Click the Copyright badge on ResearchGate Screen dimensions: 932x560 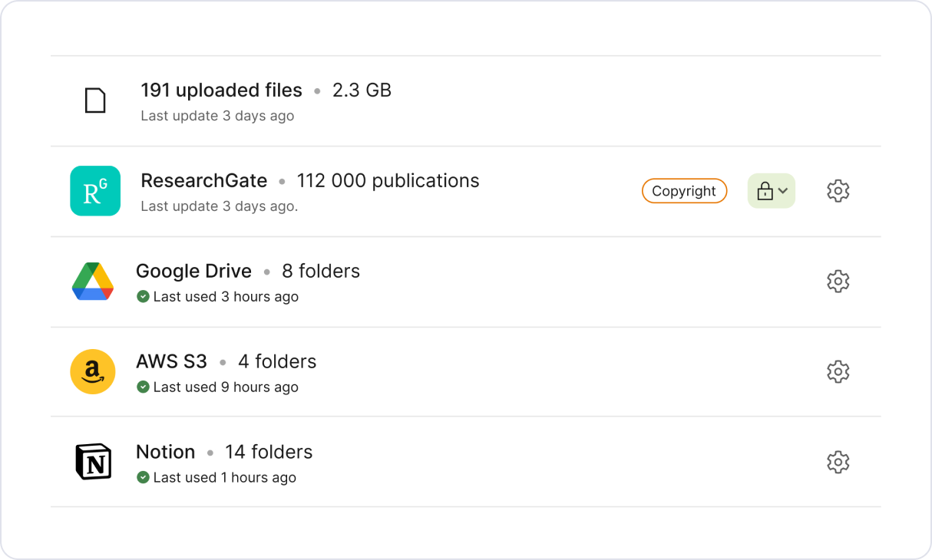tap(684, 191)
